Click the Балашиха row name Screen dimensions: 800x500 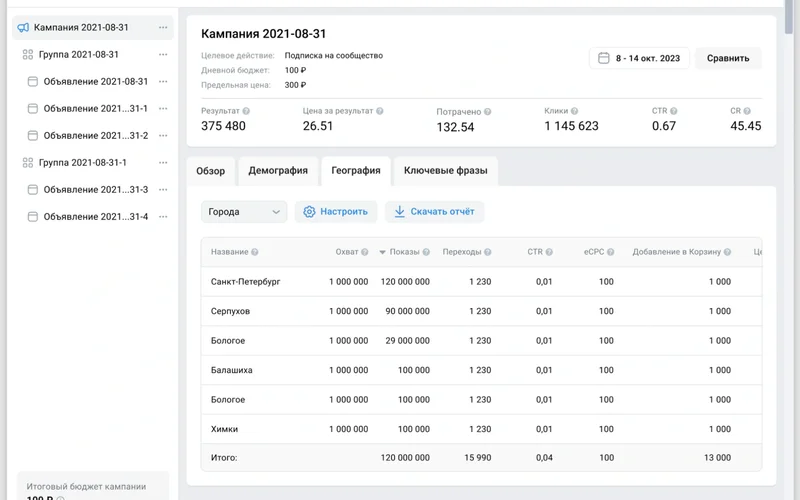[232, 370]
